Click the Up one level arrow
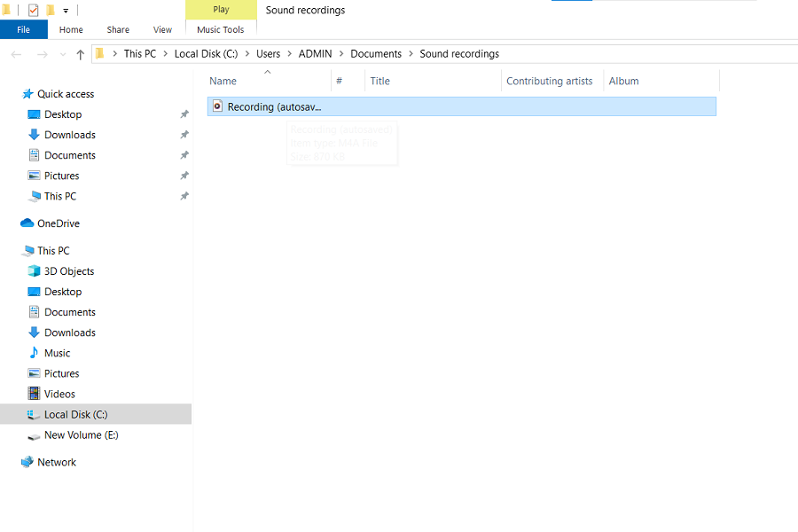 80,55
